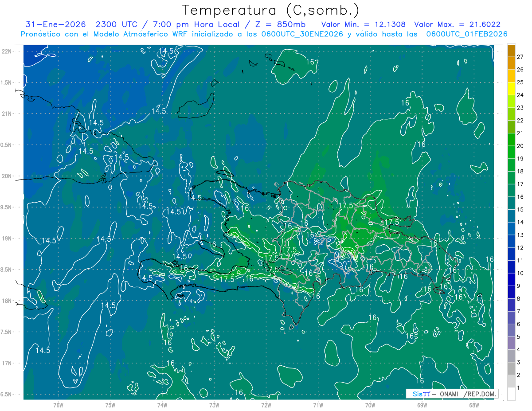Click the brown swatch above legend label 27
This screenshot has width=532, height=411.
pyautogui.click(x=511, y=51)
